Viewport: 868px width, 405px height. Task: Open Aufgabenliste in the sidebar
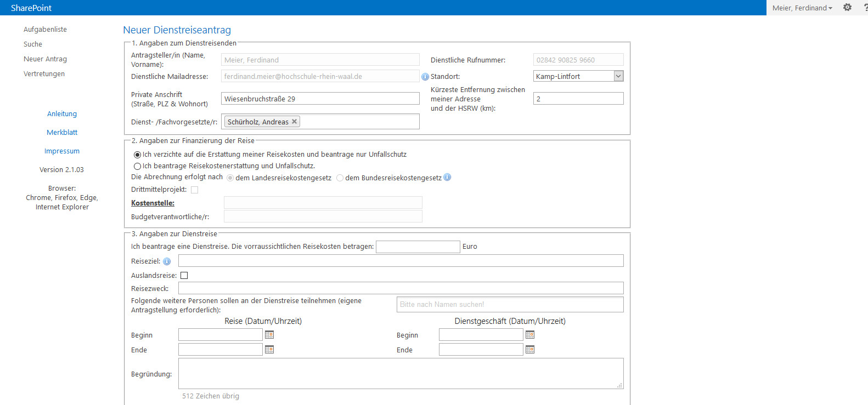click(45, 30)
